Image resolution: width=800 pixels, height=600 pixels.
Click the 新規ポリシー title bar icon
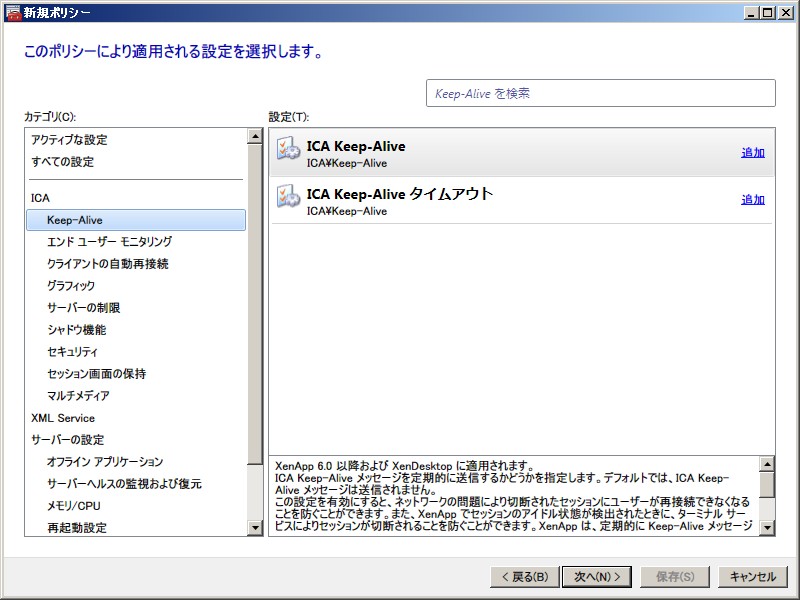click(12, 12)
